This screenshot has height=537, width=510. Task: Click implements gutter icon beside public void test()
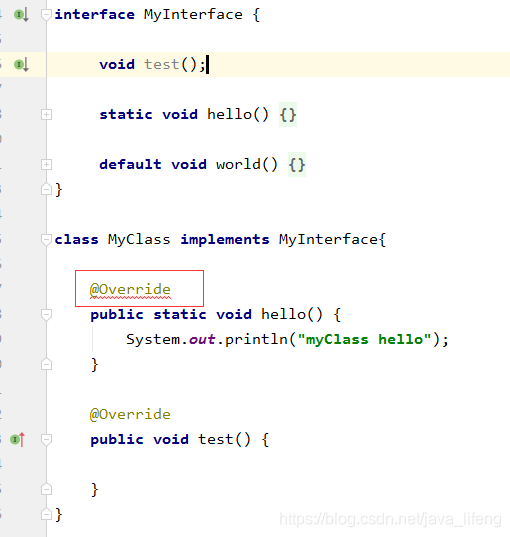click(x=17, y=439)
